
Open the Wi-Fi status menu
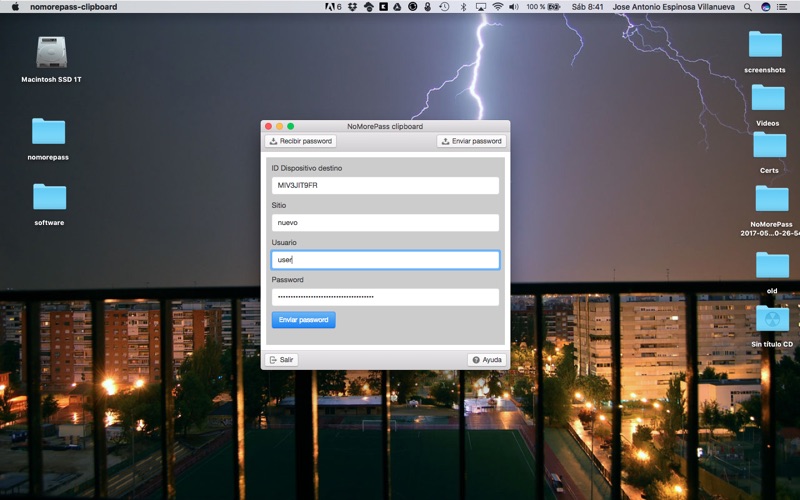click(498, 7)
